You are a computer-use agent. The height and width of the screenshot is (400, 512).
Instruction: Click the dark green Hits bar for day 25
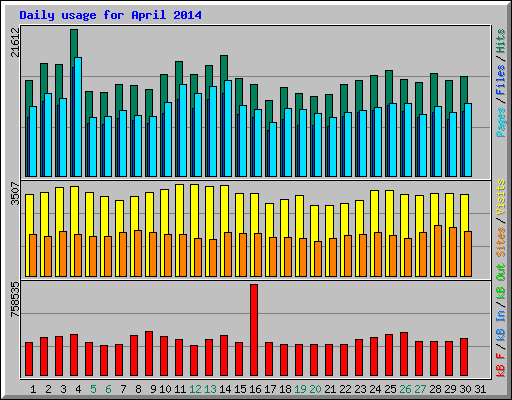click(389, 87)
